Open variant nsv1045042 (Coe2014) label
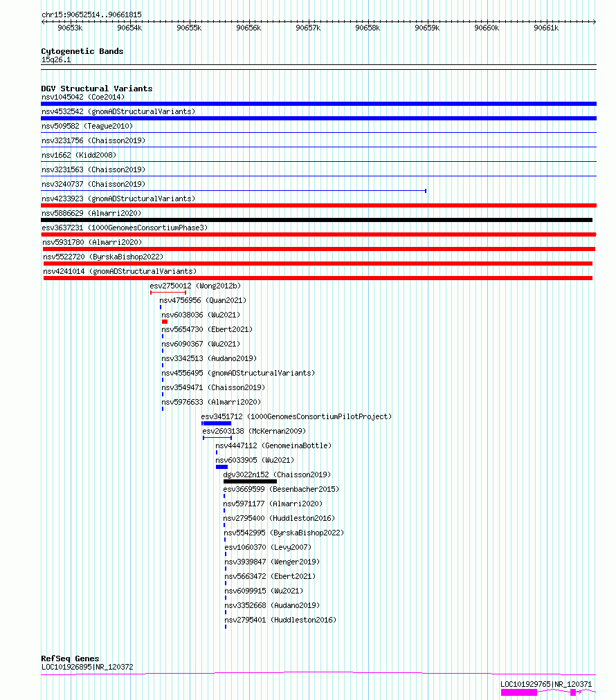 [x=83, y=97]
